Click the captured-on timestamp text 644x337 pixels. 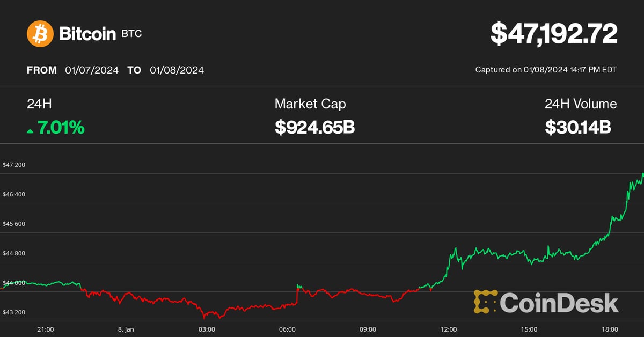tap(546, 70)
